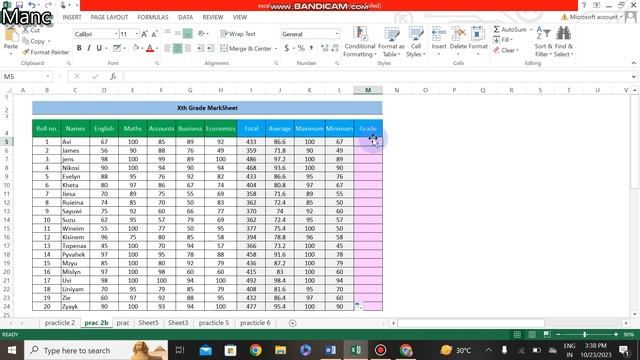
Task: Open the borders dropdown
Action: coord(124,48)
